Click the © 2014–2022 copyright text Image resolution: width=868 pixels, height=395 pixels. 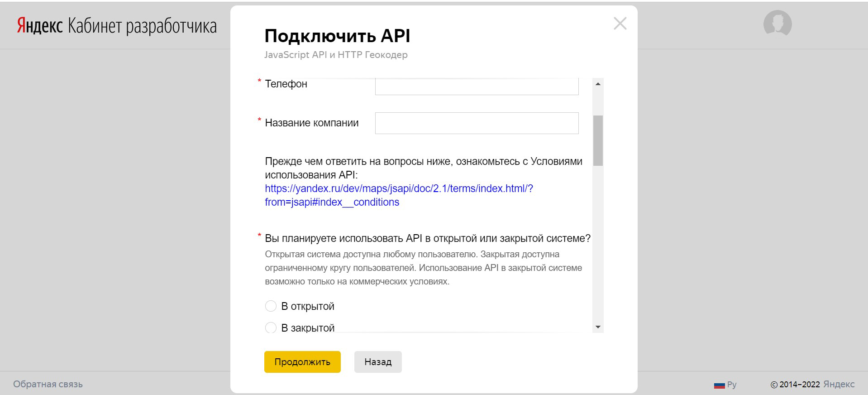tap(795, 385)
